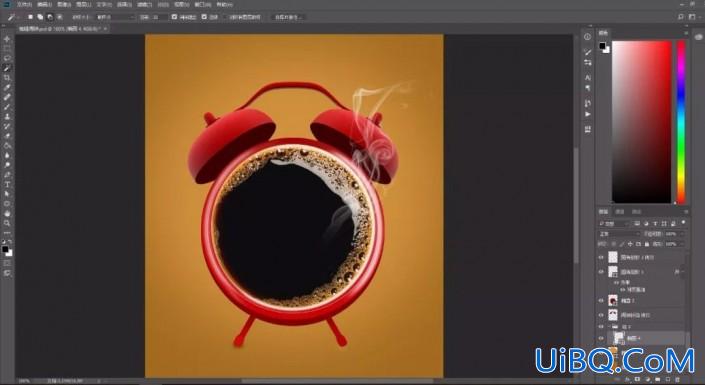Toggle layer filtering on/off switch

point(683,222)
